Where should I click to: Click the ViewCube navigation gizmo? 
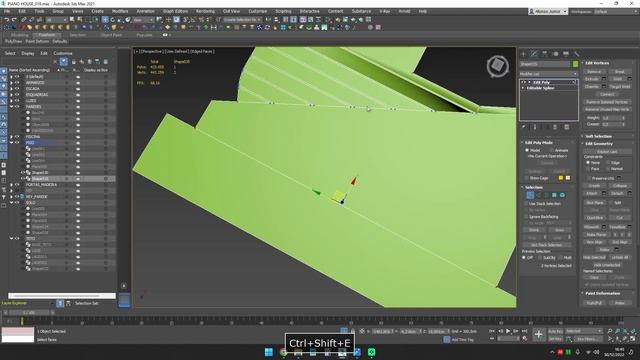(x=498, y=66)
